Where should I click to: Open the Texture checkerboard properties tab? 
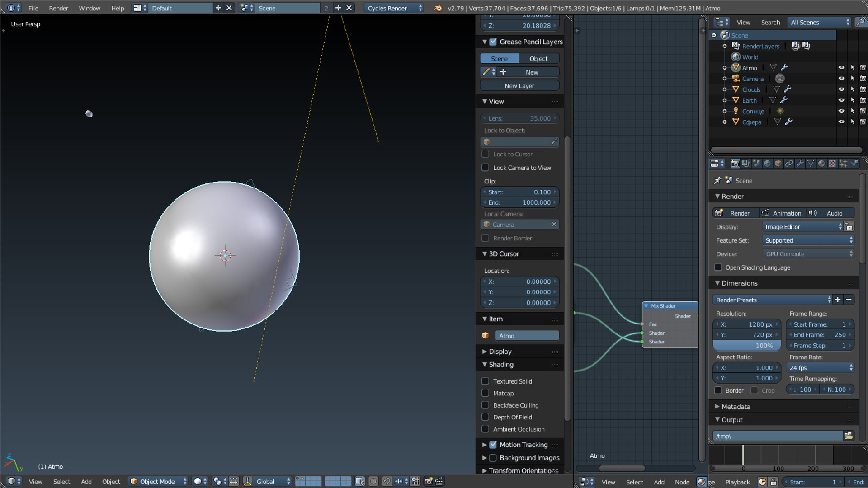point(833,164)
